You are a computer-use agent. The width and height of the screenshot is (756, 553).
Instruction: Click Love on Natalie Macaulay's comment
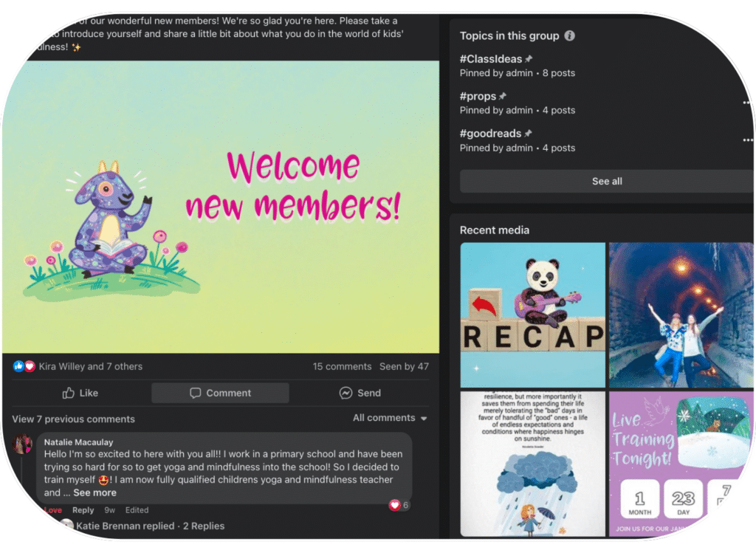coord(53,510)
